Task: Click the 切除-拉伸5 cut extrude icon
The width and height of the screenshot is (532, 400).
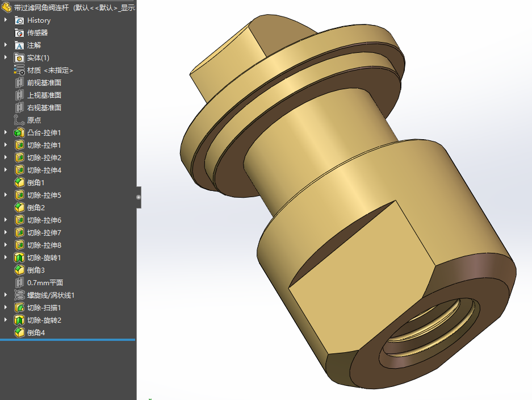Action: [x=19, y=195]
